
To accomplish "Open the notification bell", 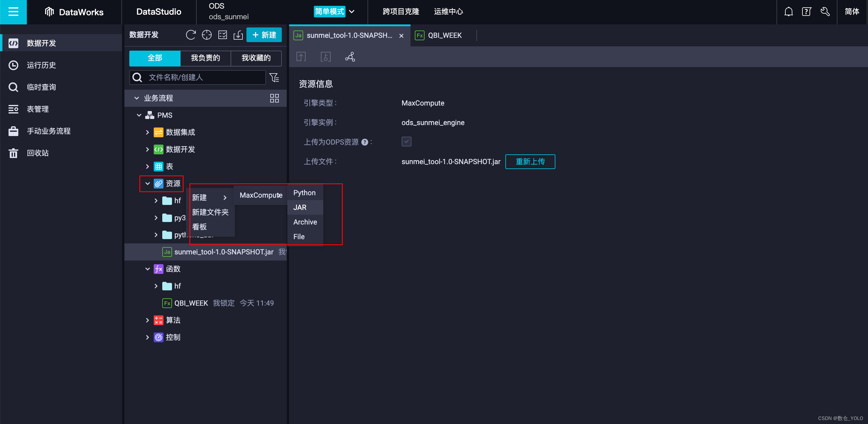I will (788, 12).
